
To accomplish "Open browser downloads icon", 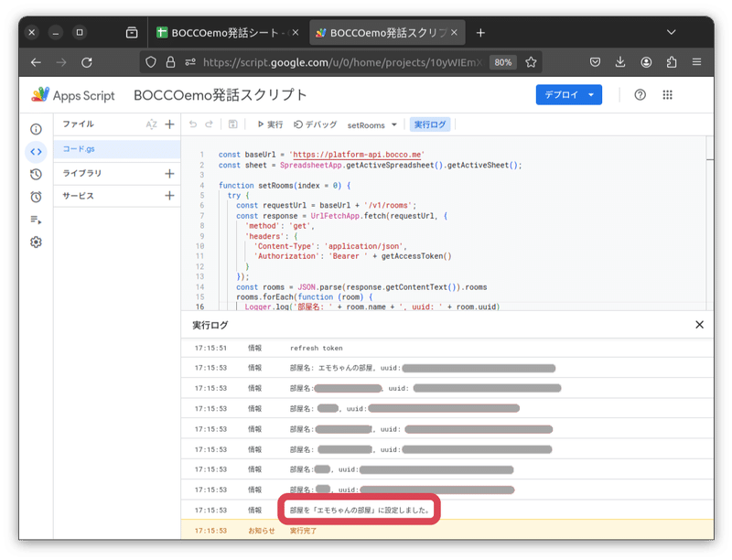I will 620,62.
